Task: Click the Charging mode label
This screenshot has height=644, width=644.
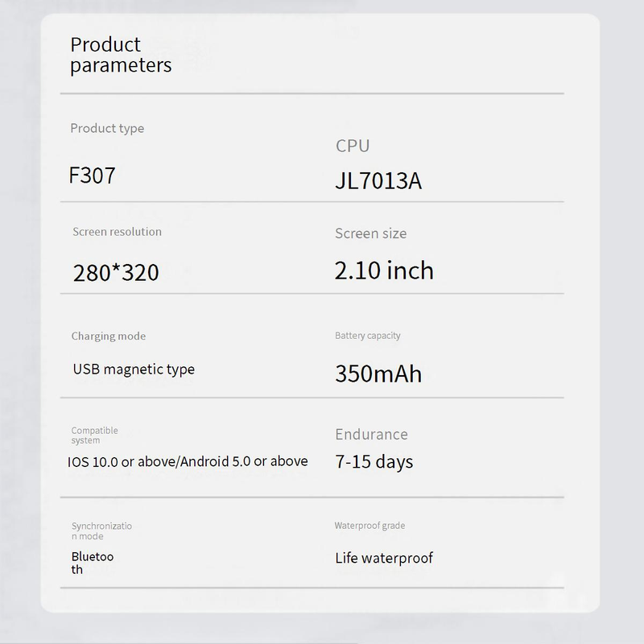Action: [109, 336]
